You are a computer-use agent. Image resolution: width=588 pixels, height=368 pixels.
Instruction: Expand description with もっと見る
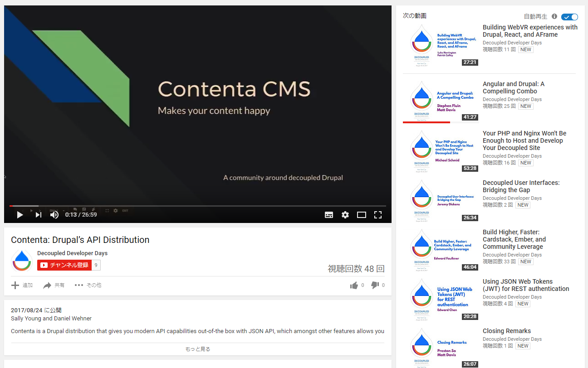click(198, 349)
